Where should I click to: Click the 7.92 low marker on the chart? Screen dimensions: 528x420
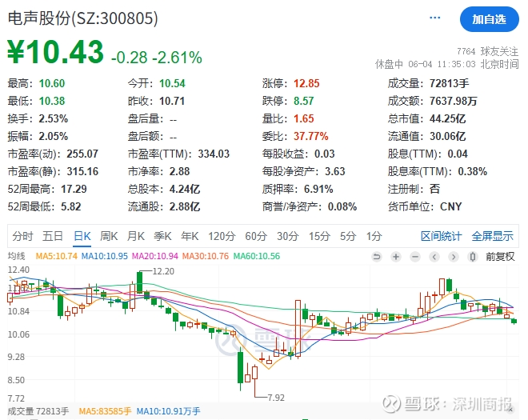click(x=276, y=398)
